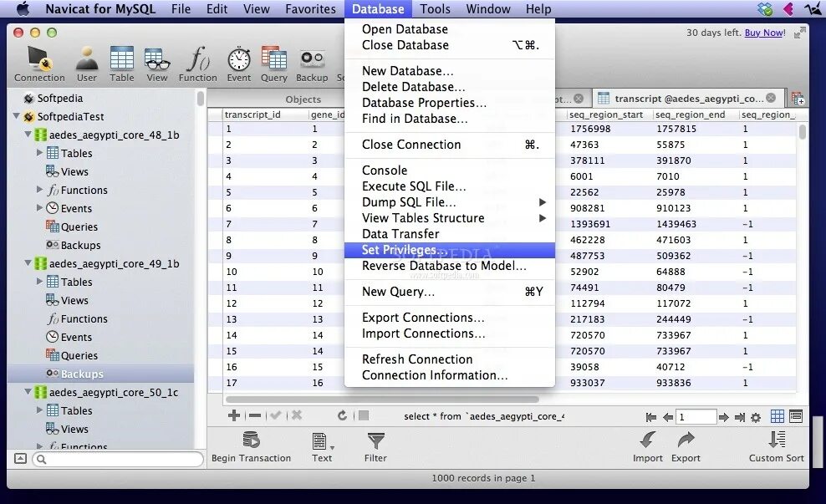The width and height of the screenshot is (826, 504).
Task: Open the Favorites menu
Action: [x=310, y=9]
